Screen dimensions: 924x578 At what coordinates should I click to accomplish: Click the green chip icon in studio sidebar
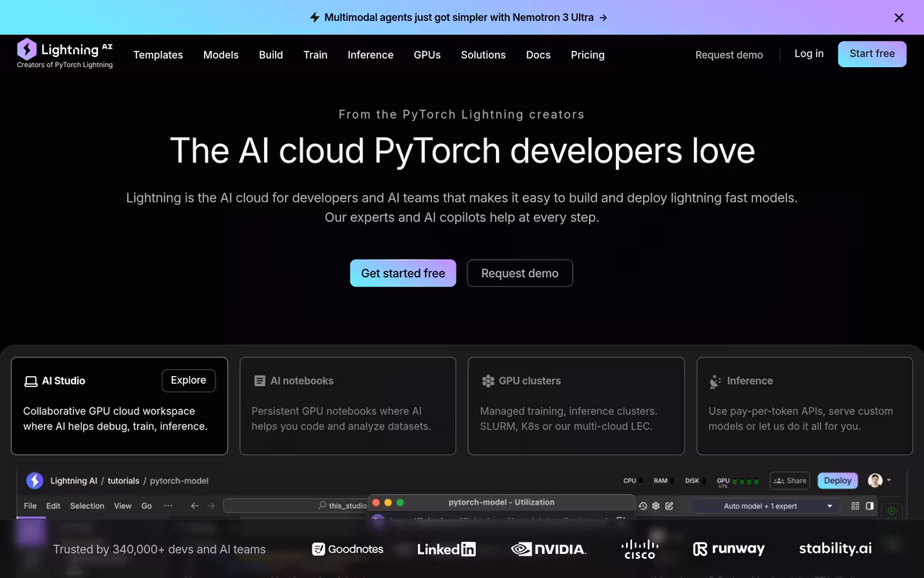point(892,510)
